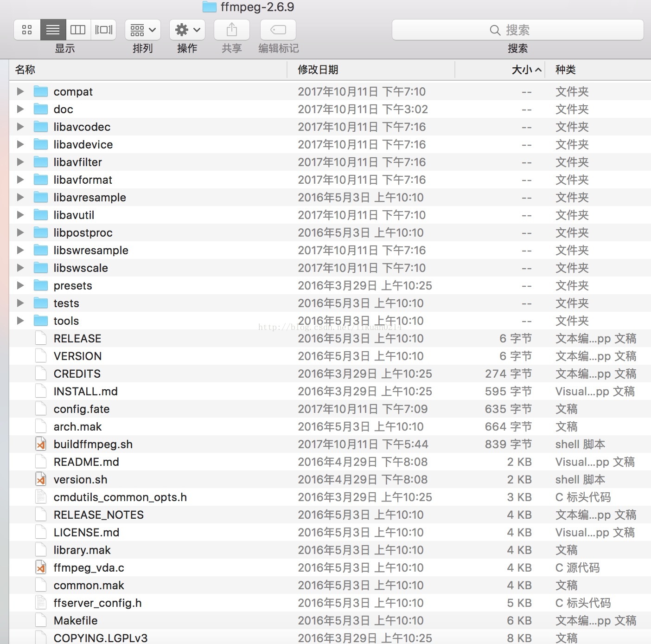
Task: Switch to icon view mode
Action: click(x=27, y=30)
